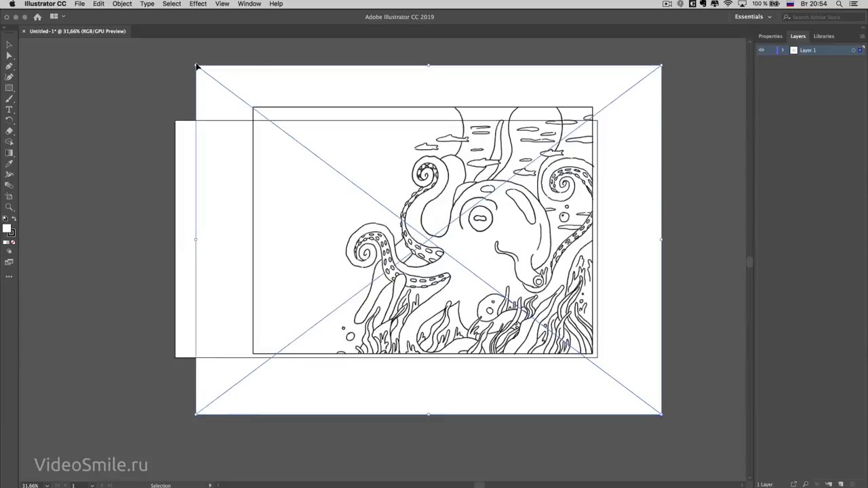Image resolution: width=868 pixels, height=488 pixels.
Task: Select the Selection tool arrow
Action: coord(9,45)
